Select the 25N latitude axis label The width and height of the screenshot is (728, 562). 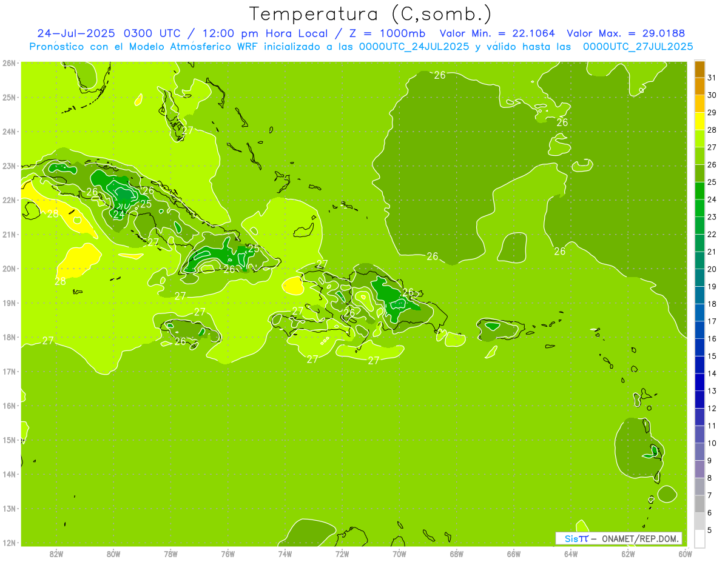8,97
